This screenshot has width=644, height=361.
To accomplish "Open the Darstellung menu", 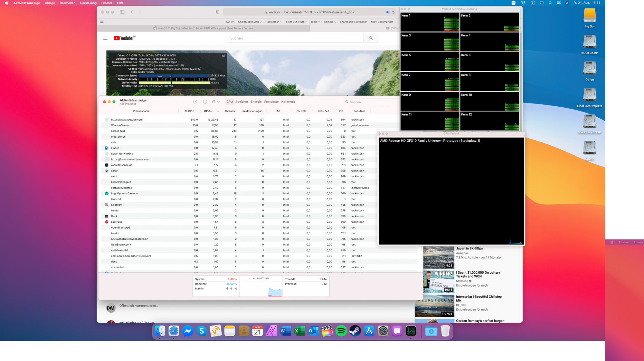I will coord(88,3).
